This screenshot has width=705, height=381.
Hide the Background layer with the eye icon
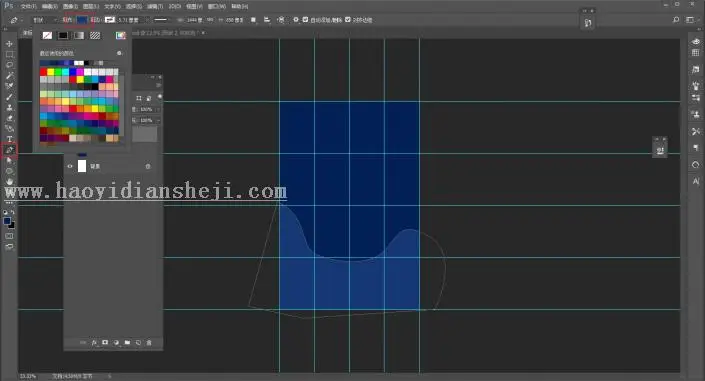(70, 166)
